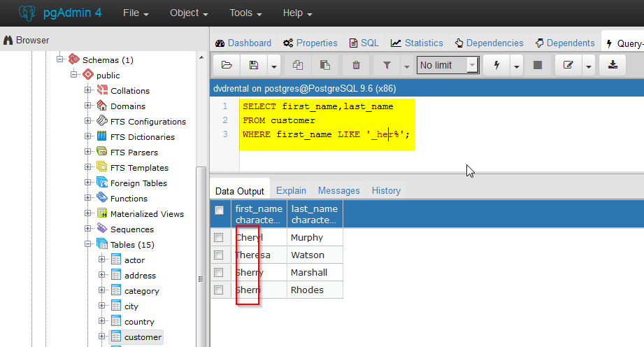Open the Filter options dropdown arrow
The height and width of the screenshot is (347, 644).
click(x=406, y=66)
